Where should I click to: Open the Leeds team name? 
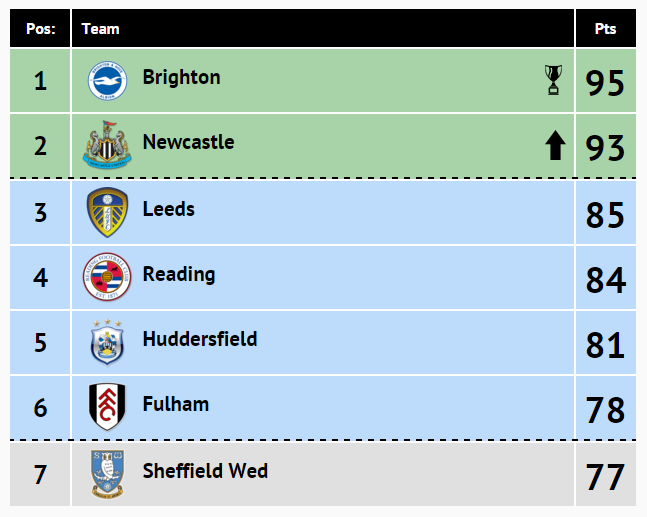click(168, 209)
